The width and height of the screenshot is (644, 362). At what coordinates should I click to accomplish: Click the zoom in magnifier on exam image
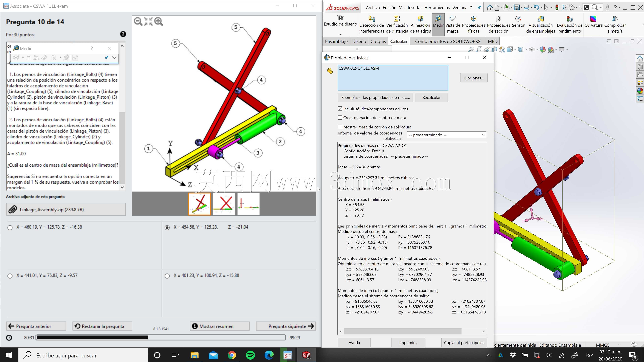coord(158,21)
